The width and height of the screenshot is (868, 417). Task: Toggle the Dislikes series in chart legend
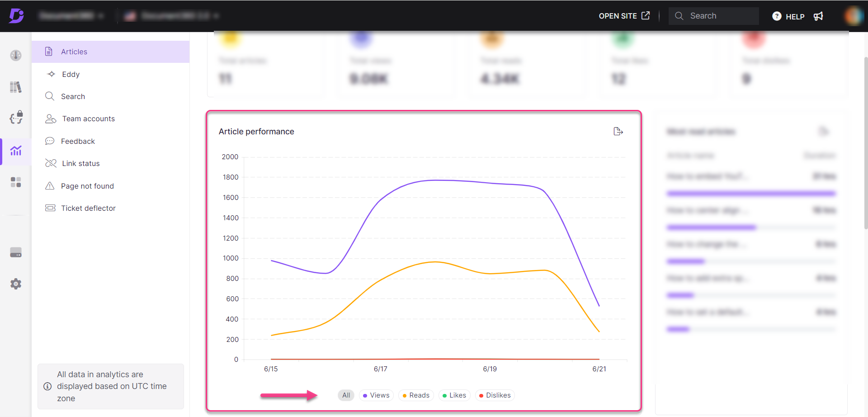pyautogui.click(x=495, y=395)
